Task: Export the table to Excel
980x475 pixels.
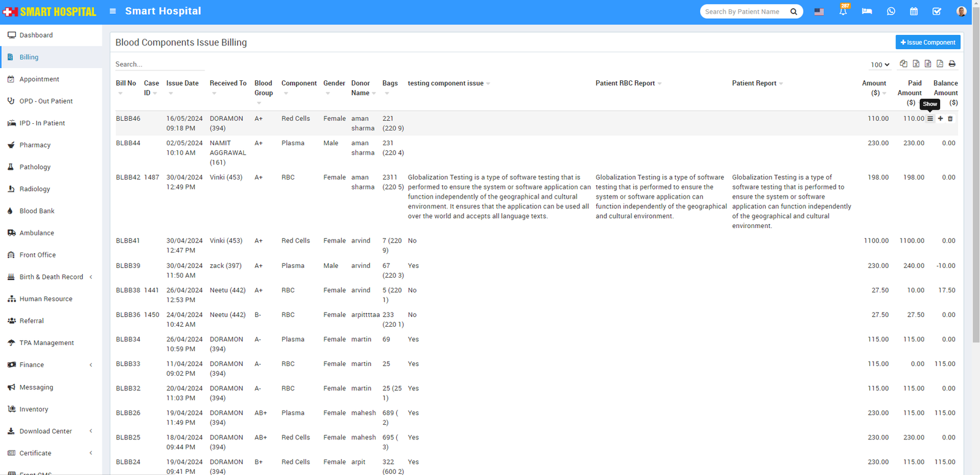Action: (x=916, y=64)
